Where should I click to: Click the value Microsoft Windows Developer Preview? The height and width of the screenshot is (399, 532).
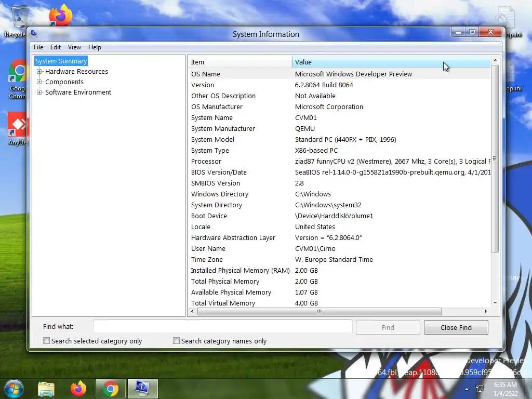coord(353,74)
